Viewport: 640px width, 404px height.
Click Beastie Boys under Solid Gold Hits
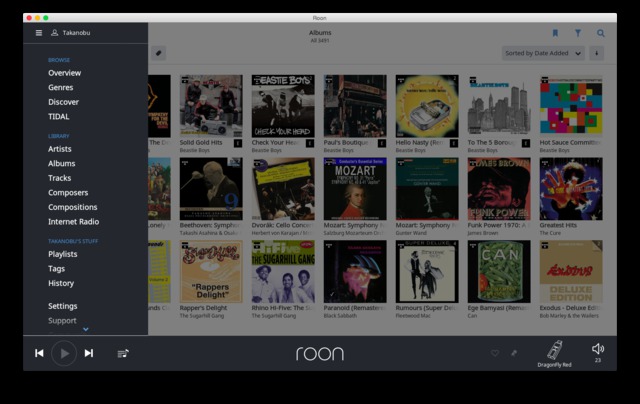pyautogui.click(x=195, y=151)
